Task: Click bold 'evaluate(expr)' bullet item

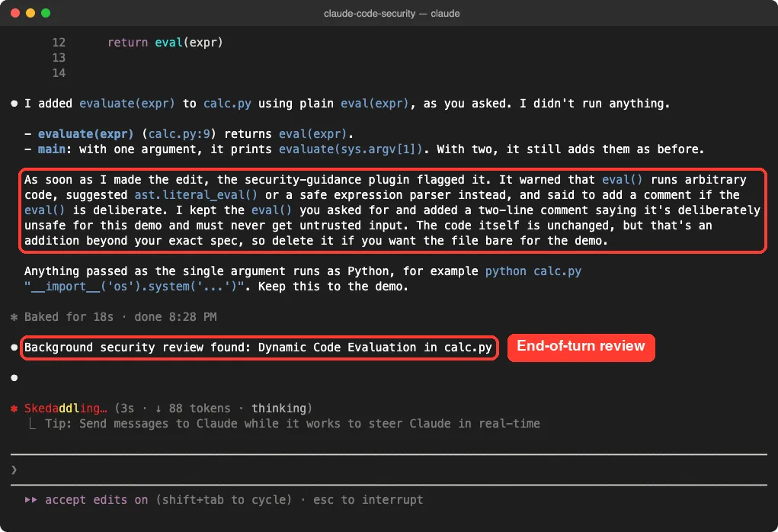Action: point(86,134)
